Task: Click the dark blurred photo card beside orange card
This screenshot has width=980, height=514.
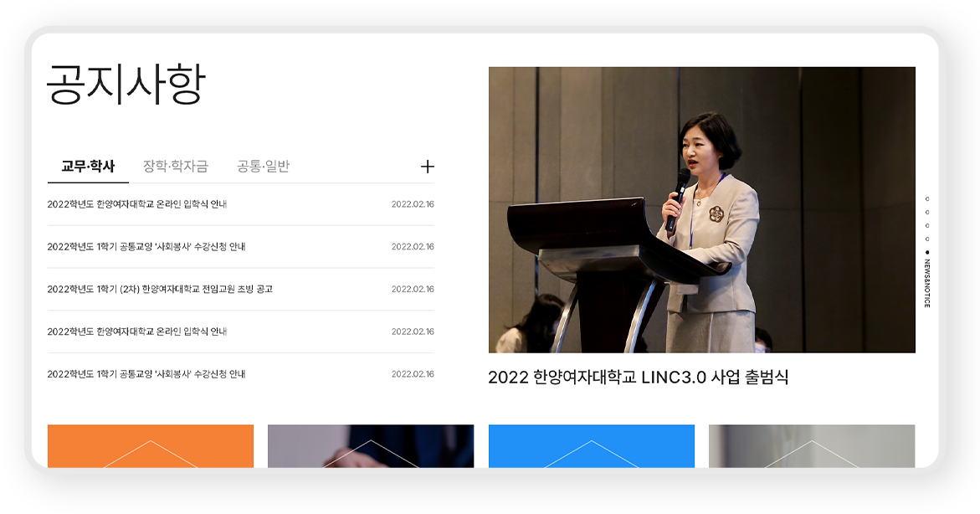Action: [x=371, y=446]
